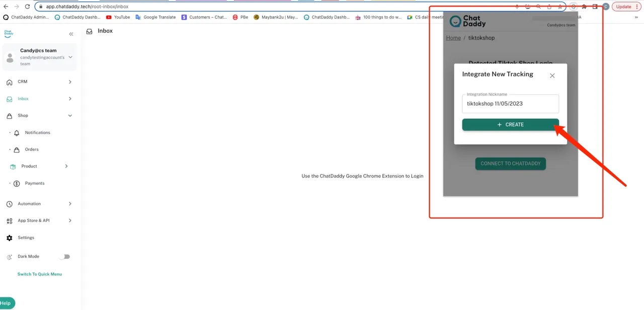Image resolution: width=644 pixels, height=310 pixels.
Task: Click the Settings gear icon
Action: [9, 238]
